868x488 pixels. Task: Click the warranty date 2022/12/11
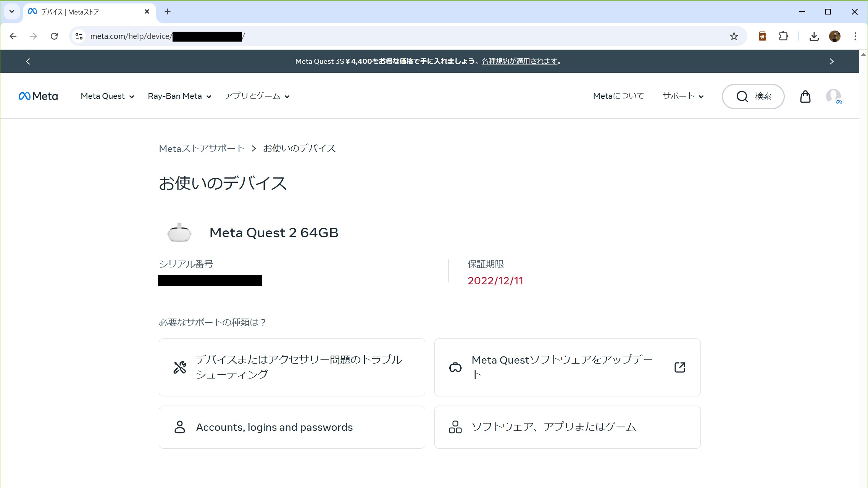[x=495, y=281]
